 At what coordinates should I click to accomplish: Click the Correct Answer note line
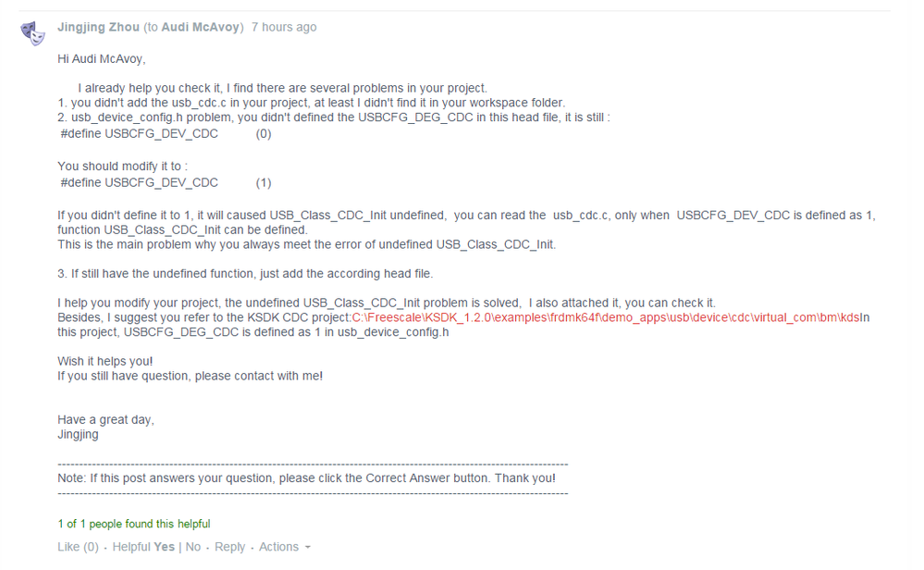pos(306,478)
